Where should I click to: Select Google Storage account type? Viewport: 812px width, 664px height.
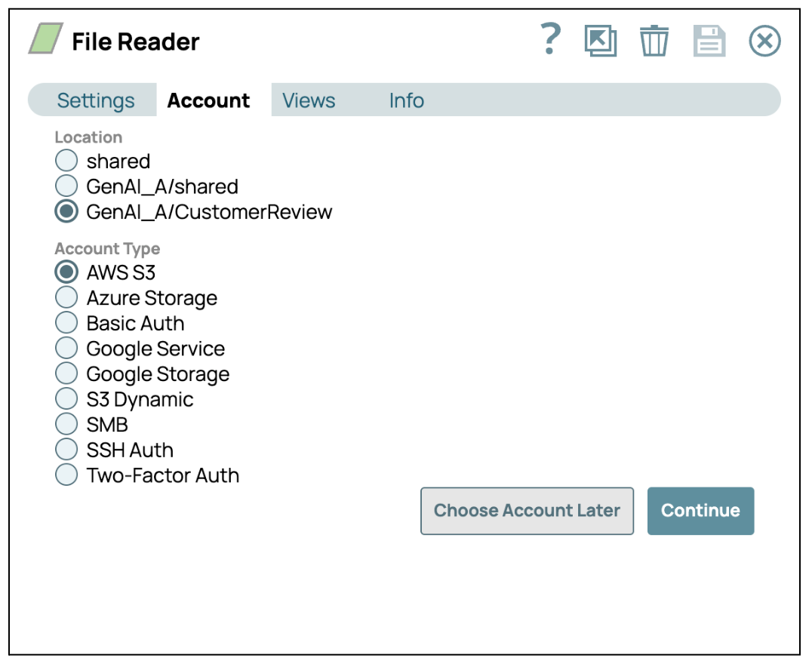coord(66,374)
